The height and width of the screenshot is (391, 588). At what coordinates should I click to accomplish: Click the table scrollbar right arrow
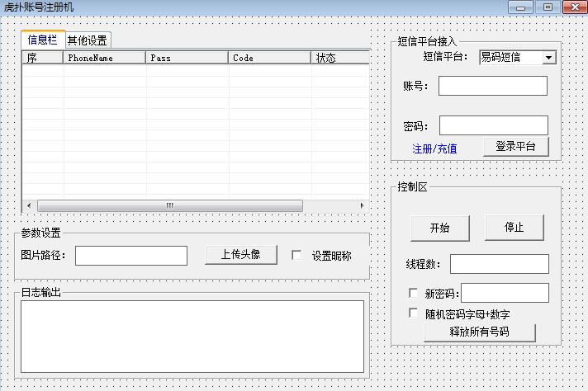point(362,205)
